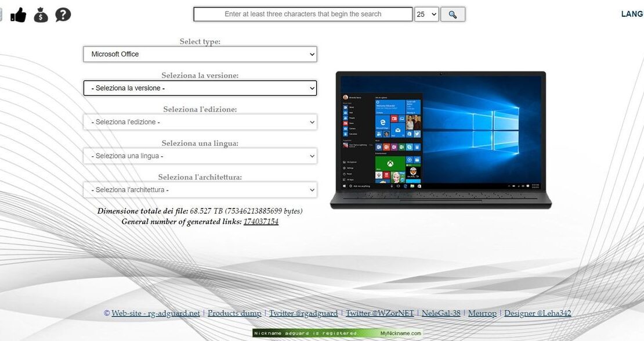Click the thumbs-up icon
Image resolution: width=644 pixels, height=341 pixels.
(18, 15)
